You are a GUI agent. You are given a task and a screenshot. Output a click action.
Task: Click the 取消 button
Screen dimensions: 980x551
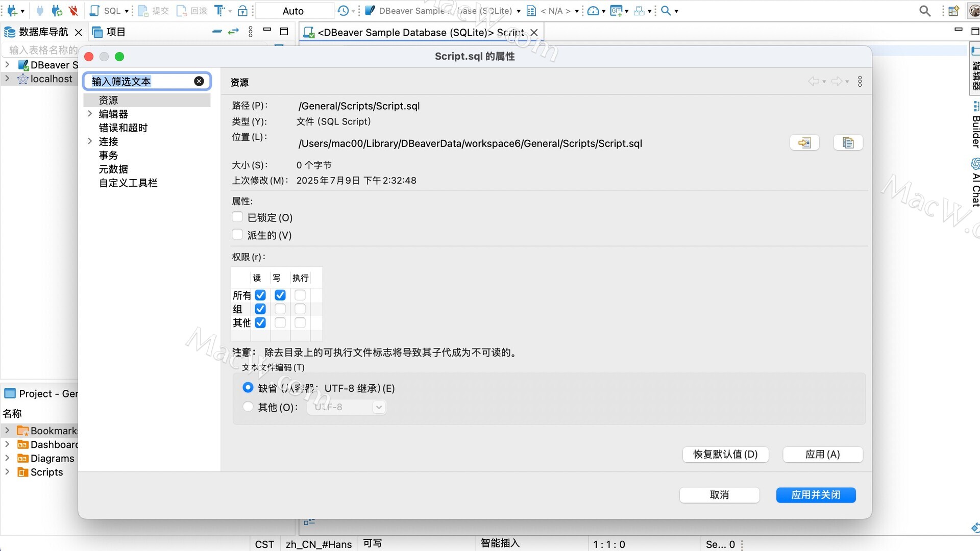pos(719,495)
